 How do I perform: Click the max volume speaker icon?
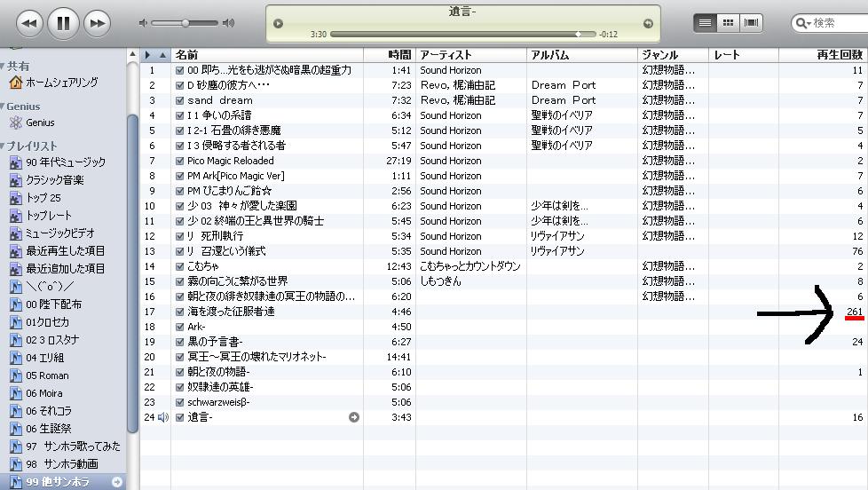228,23
